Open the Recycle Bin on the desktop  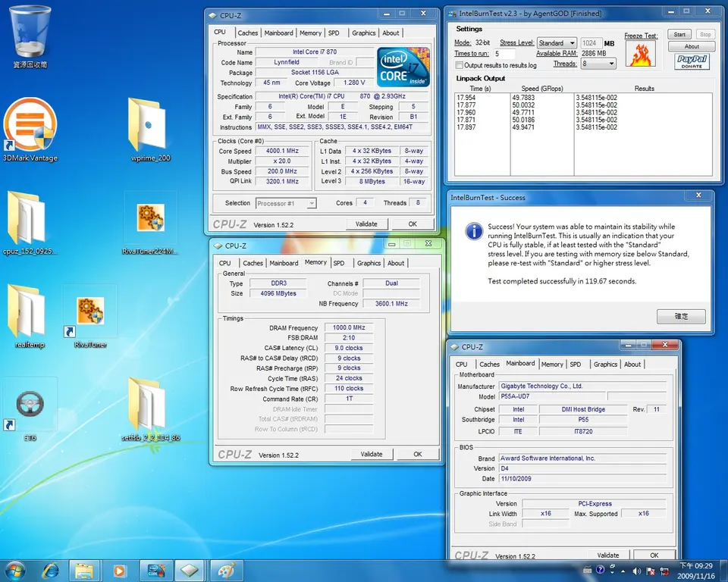[30, 32]
